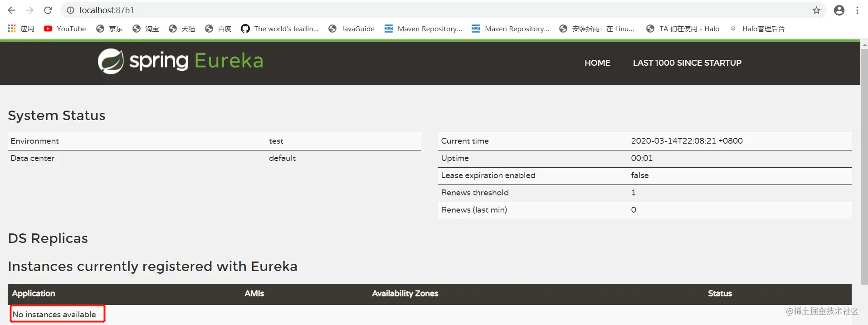
Task: Open LAST 1000 SINCE STARTUP page
Action: [687, 63]
